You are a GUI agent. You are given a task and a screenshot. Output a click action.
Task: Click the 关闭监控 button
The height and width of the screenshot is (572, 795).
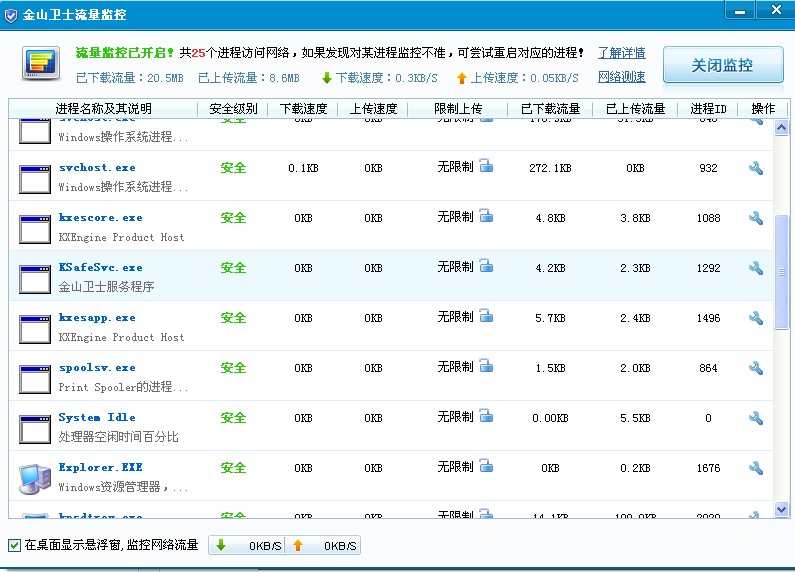pyautogui.click(x=723, y=64)
